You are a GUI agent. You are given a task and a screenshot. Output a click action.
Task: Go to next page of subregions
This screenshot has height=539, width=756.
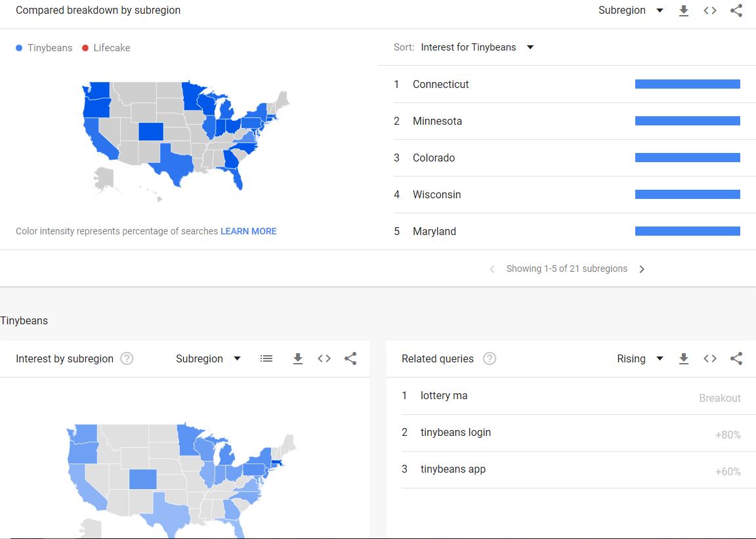(x=642, y=269)
